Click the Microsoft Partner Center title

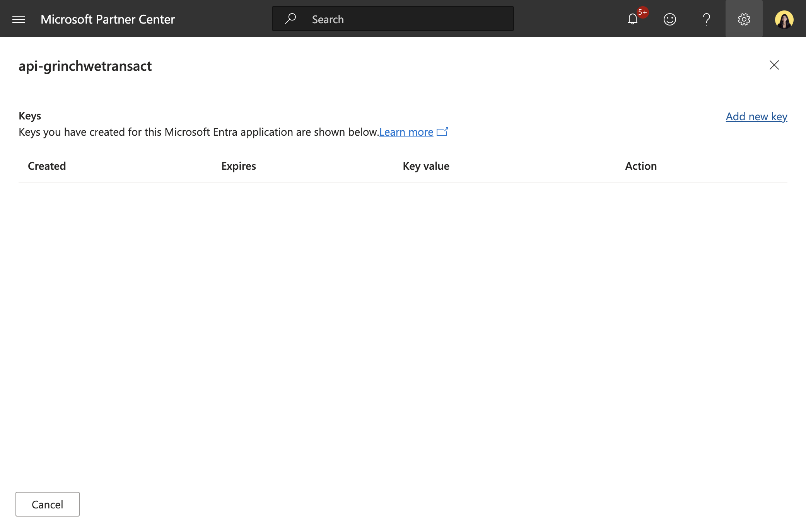pos(108,19)
